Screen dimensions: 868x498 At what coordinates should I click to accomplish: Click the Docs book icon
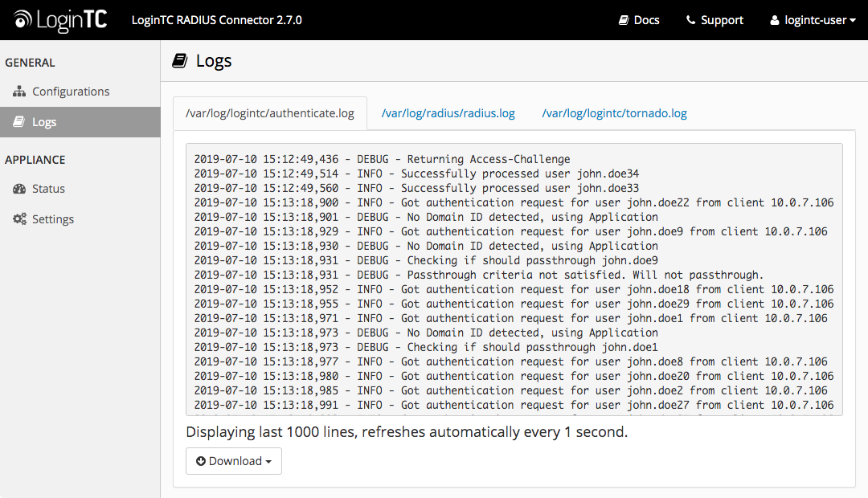tap(624, 20)
